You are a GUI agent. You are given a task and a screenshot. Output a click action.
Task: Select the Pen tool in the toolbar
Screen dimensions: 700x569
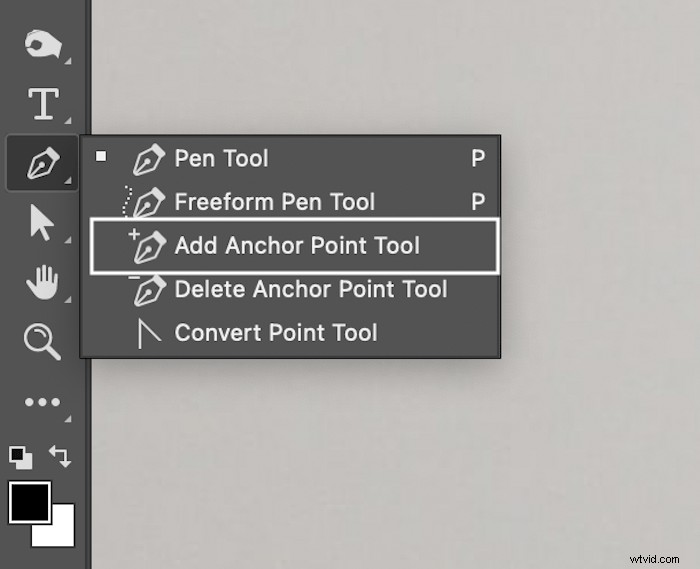42,163
